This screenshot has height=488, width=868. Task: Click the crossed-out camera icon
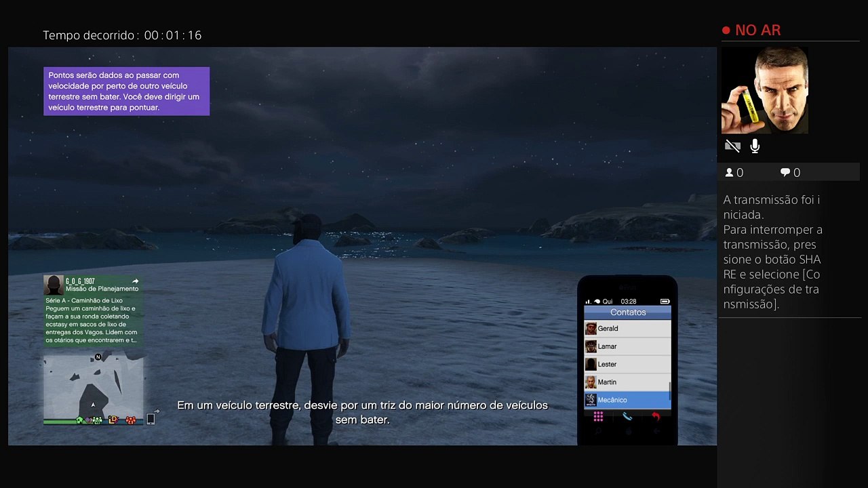732,146
